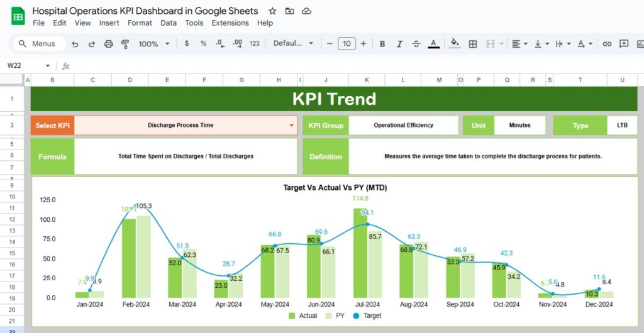644x333 pixels.
Task: Increase font size with plus button
Action: (363, 43)
